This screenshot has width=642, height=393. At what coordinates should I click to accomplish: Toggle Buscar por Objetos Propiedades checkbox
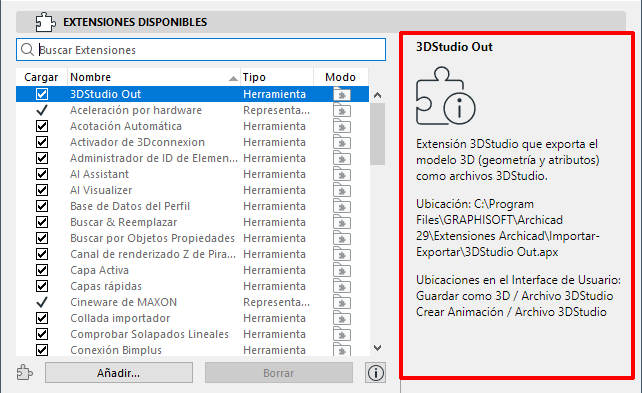click(42, 238)
